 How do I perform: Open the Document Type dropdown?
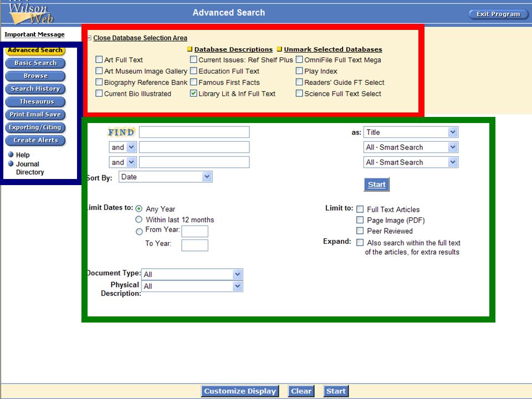(x=192, y=274)
